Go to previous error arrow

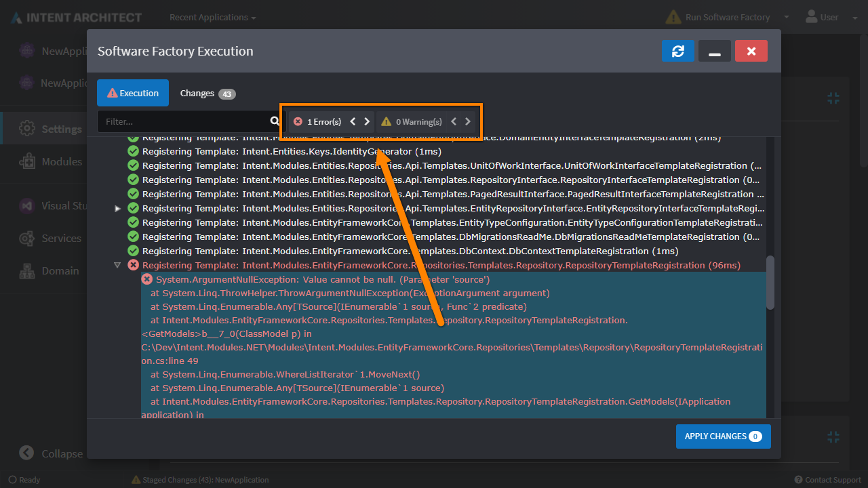(353, 122)
